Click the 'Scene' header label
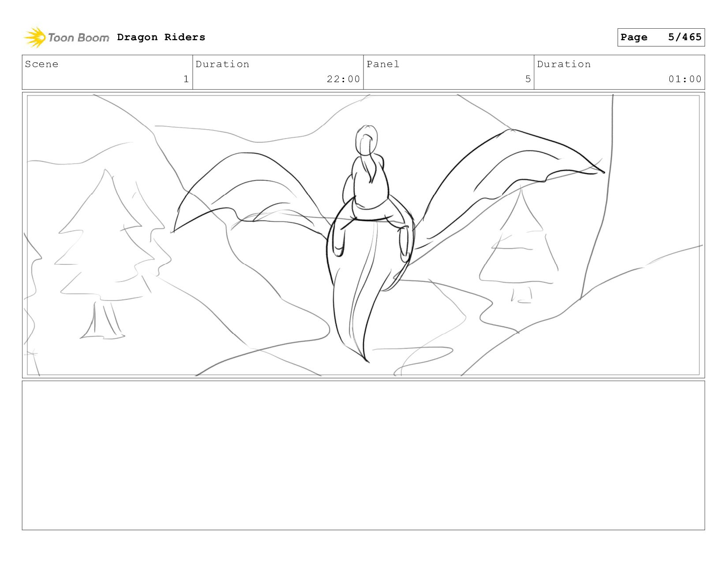Viewport: 728px width, 563px height. (41, 64)
